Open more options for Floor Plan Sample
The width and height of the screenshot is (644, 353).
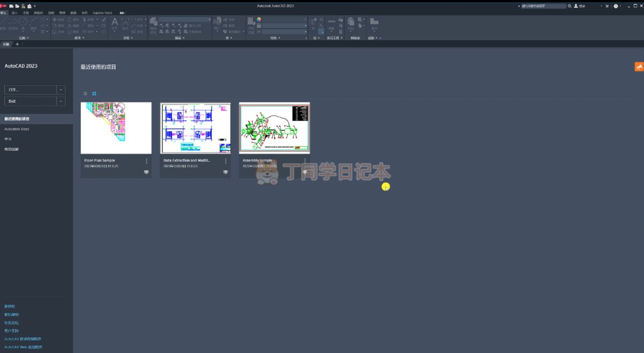(146, 161)
